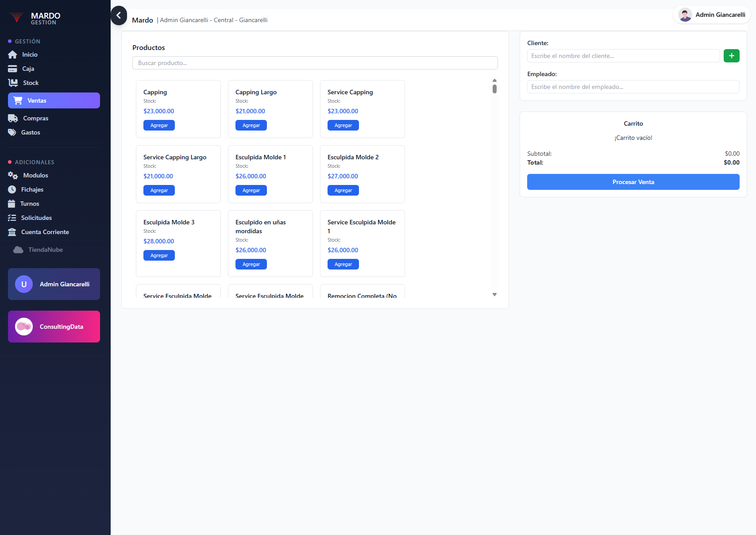
Task: Click the Mardo Gestión logo icon
Action: tap(16, 17)
